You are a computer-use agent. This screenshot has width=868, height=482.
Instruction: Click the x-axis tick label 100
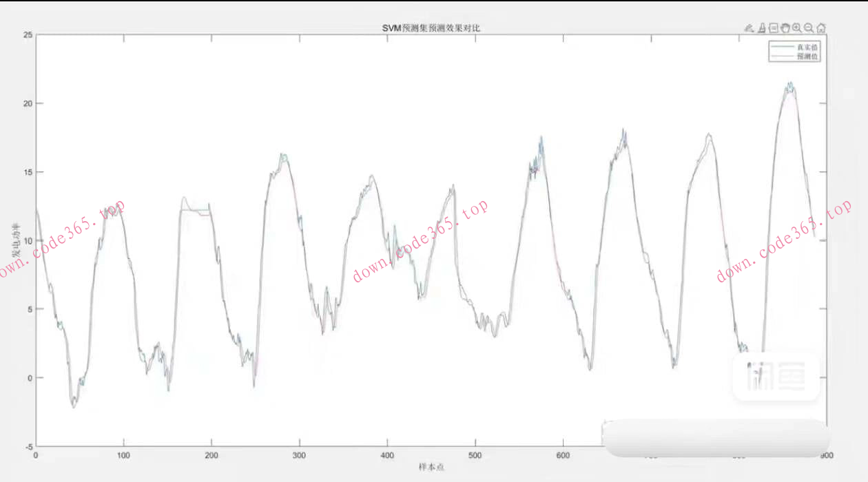[123, 455]
